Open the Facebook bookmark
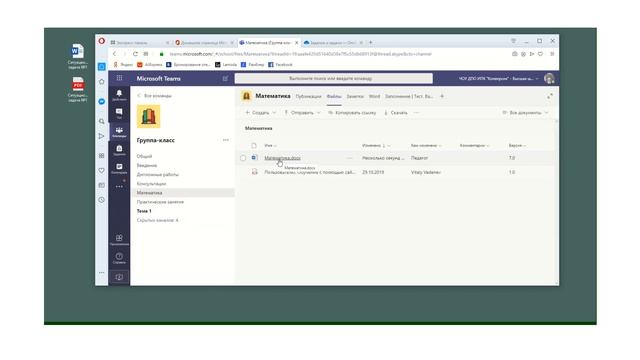 click(x=280, y=64)
